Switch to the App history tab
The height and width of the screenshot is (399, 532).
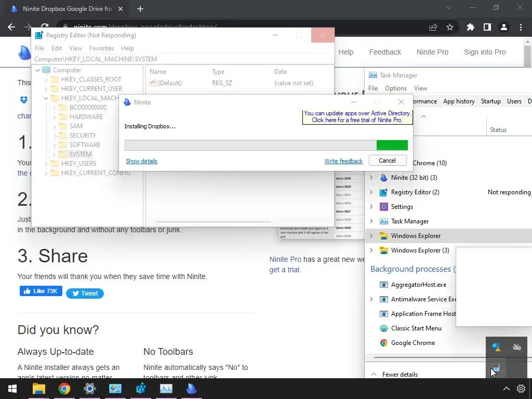459,101
